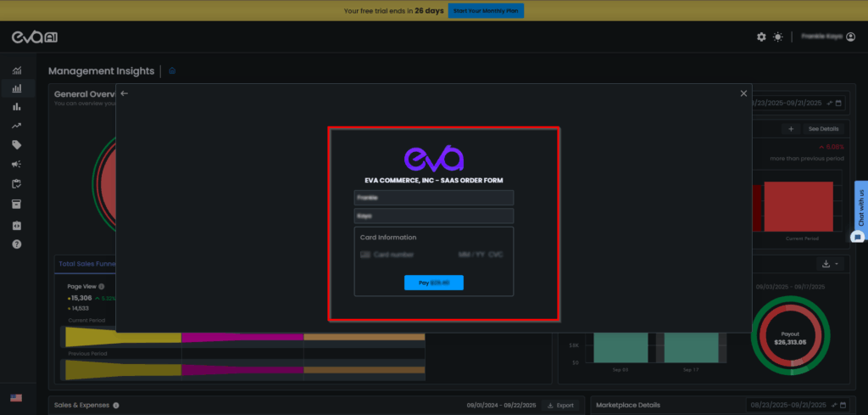Click the Export button in Sales & Expenses
Screen dimensions: 868x415
[560, 406]
